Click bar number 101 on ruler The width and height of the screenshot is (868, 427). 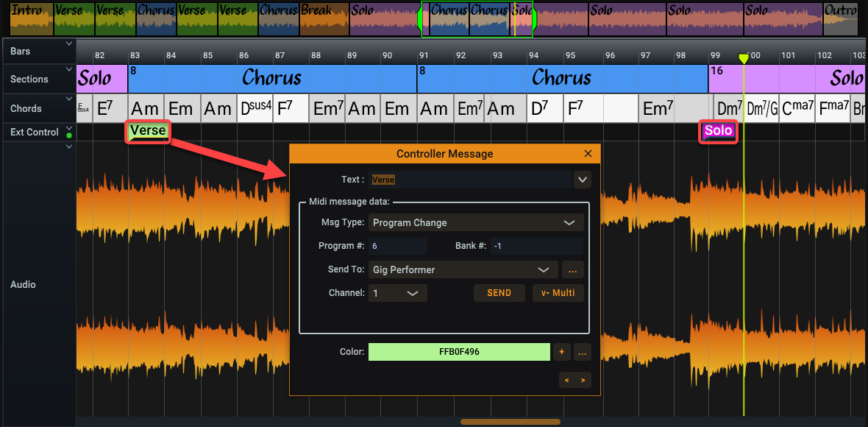click(789, 55)
